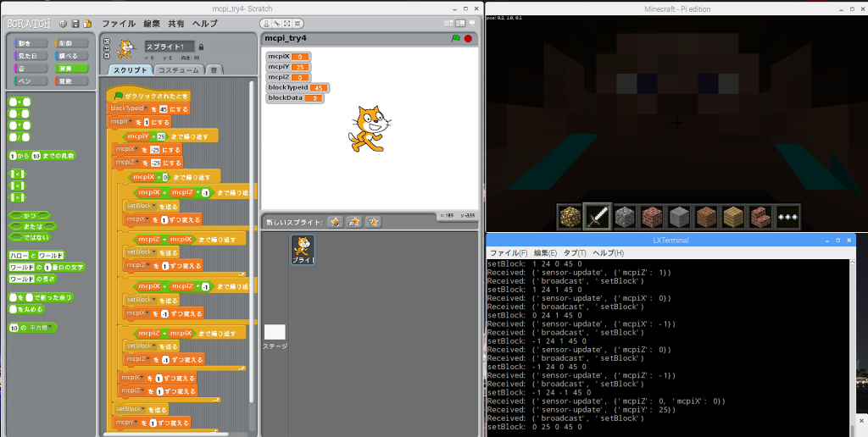
Task: Select the Duplicate stamp tool
Action: [x=266, y=23]
